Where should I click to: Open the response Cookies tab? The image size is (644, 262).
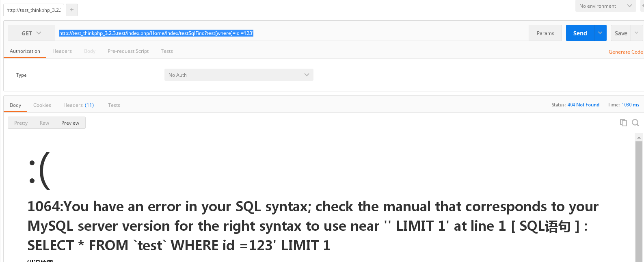click(42, 105)
